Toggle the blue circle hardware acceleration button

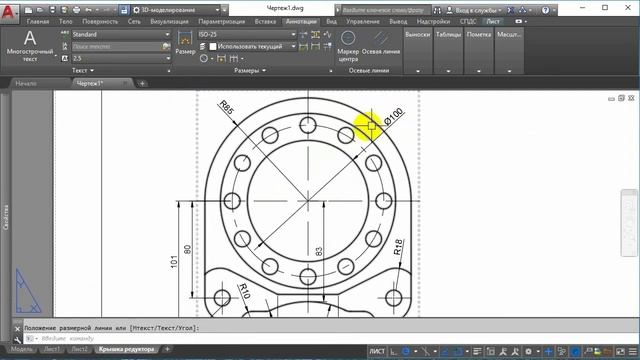pyautogui.click(x=576, y=351)
